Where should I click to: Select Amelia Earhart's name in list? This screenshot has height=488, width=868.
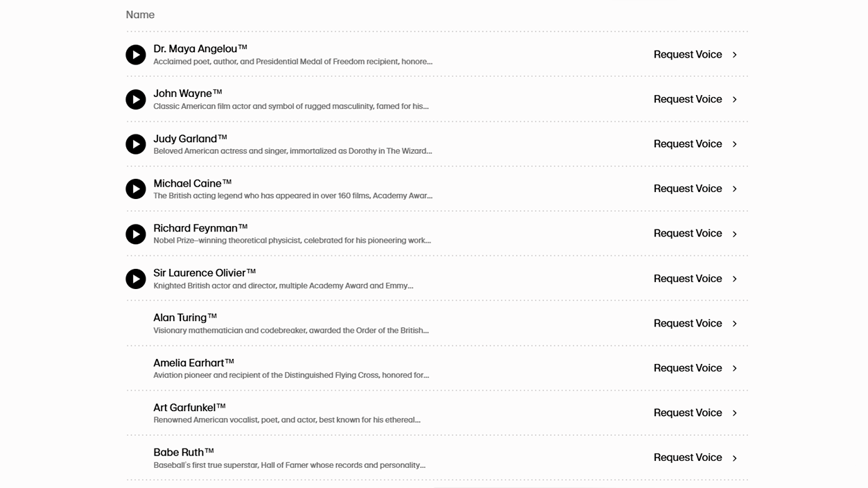click(x=193, y=363)
